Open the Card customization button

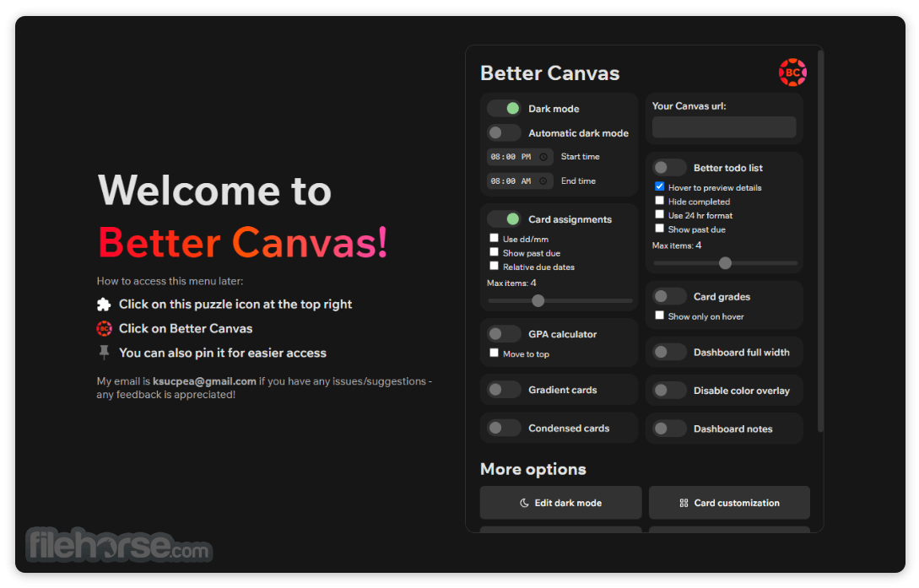pos(729,503)
